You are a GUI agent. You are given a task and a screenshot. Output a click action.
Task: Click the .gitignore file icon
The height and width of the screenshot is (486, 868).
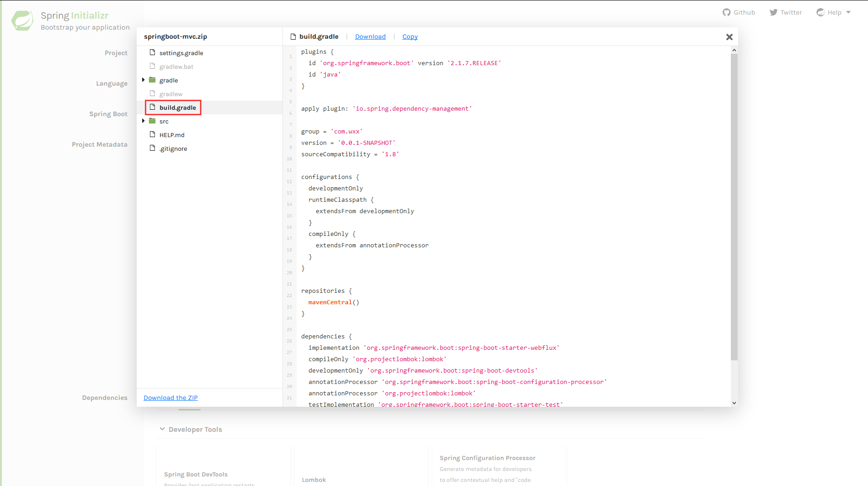click(153, 148)
